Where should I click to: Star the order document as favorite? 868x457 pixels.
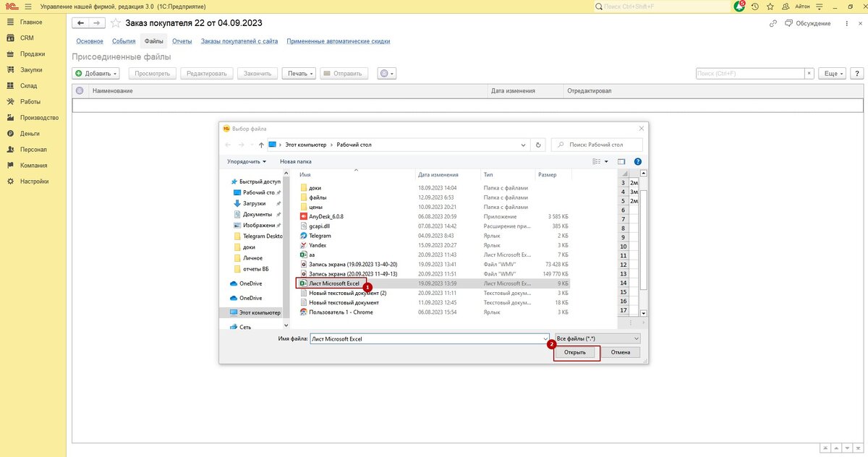[x=115, y=23]
